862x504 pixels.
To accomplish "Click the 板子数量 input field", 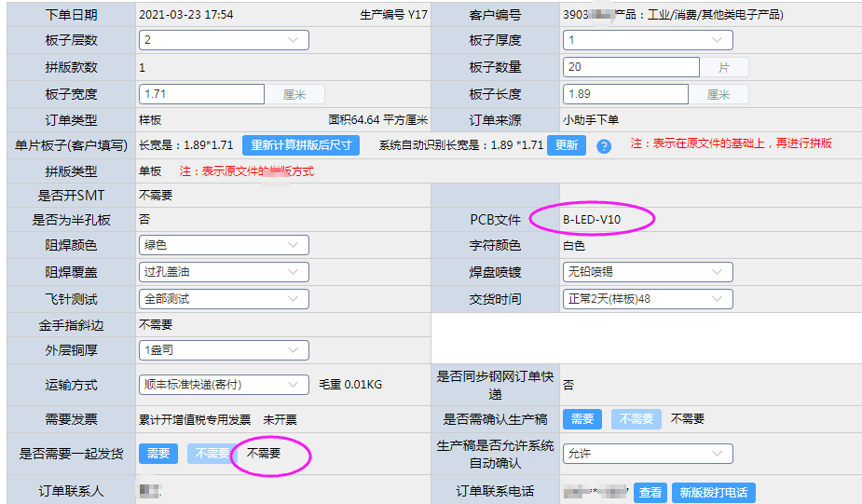I will [x=631, y=67].
